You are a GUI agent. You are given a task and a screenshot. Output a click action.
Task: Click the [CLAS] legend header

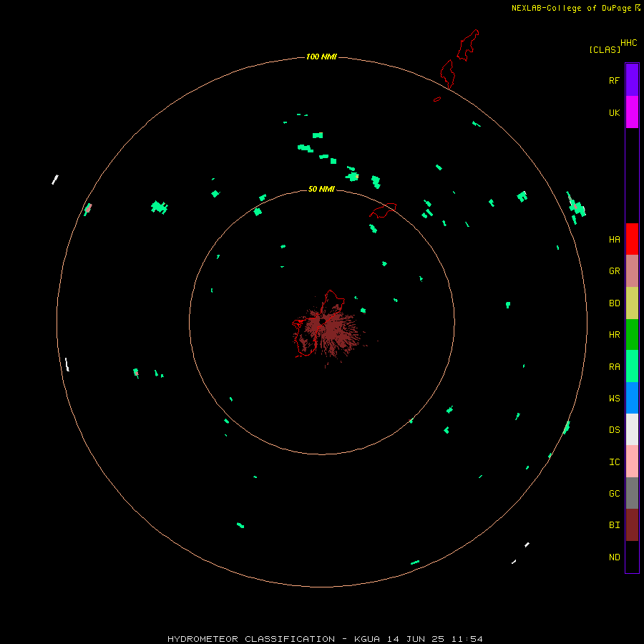(x=605, y=49)
